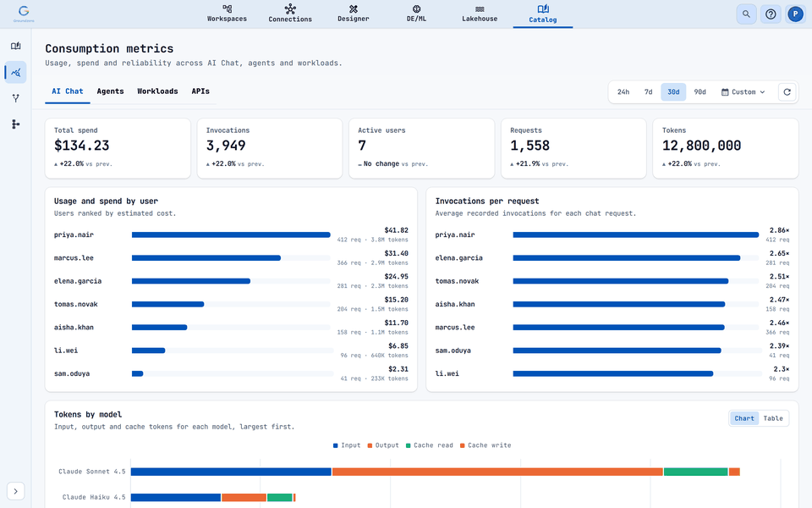Open the Connections nav icon
The width and height of the screenshot is (812, 508).
click(x=290, y=8)
